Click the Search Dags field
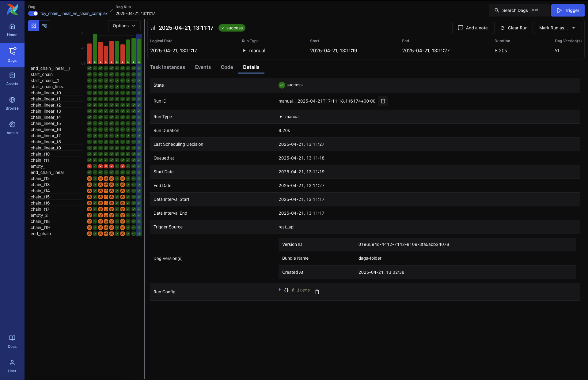This screenshot has height=380, width=588. (518, 10)
